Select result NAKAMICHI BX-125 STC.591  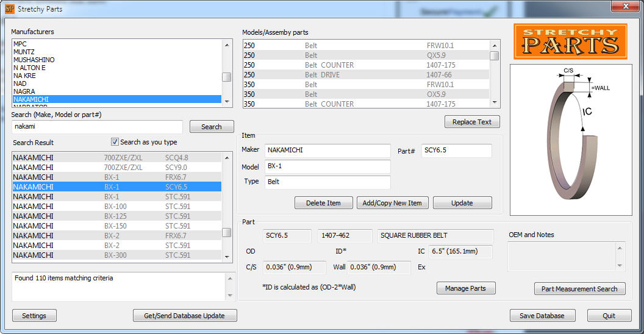coord(117,216)
